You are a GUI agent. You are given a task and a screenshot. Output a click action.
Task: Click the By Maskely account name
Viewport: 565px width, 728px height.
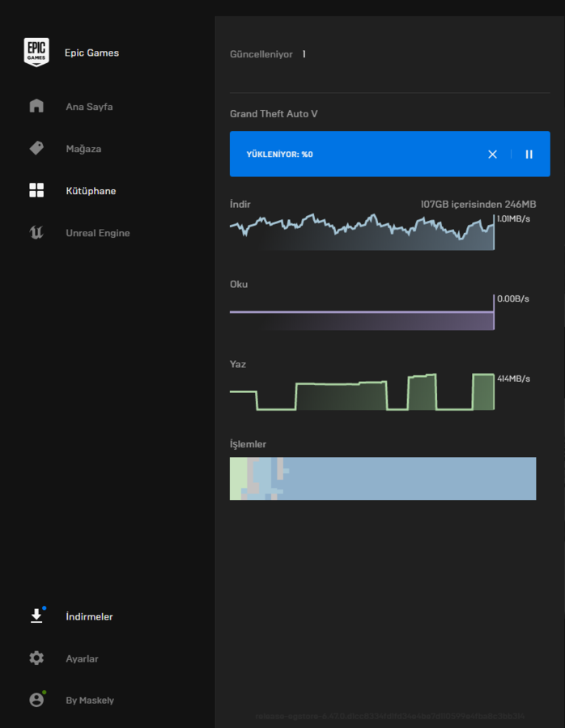90,700
